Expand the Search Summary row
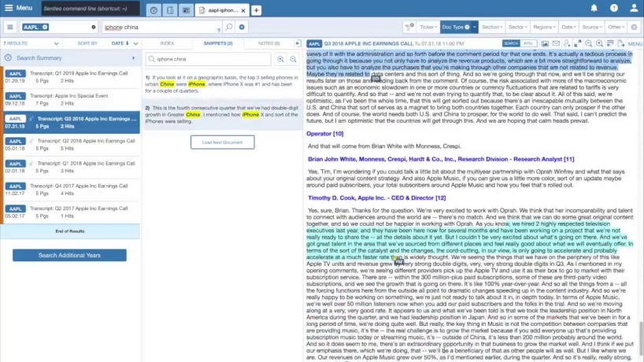The height and width of the screenshot is (362, 644). tap(70, 58)
